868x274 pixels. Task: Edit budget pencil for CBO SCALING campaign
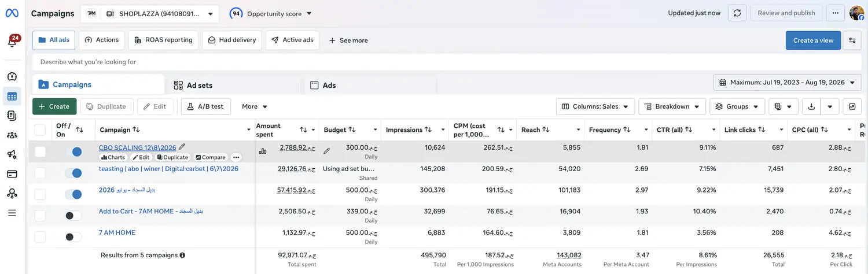[326, 151]
